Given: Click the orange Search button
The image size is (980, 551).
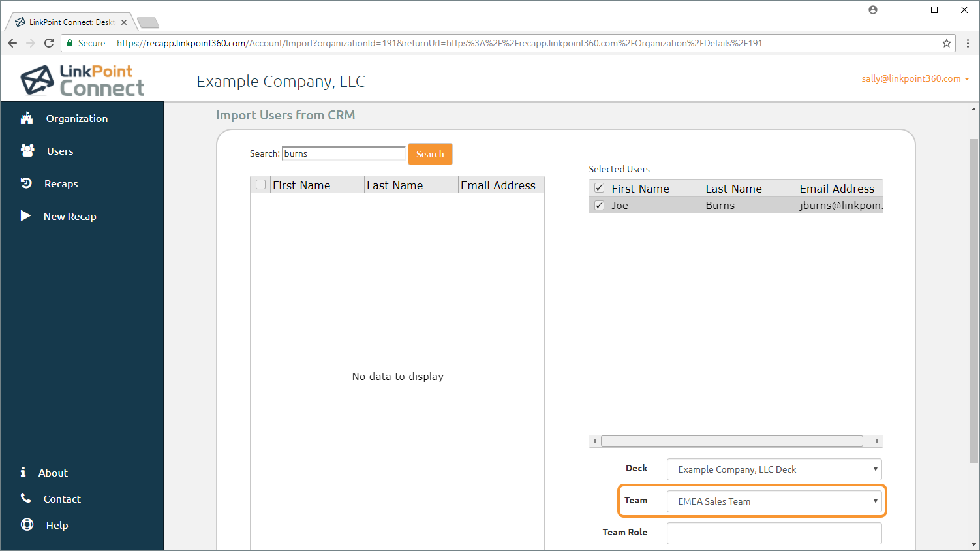Looking at the screenshot, I should 430,154.
